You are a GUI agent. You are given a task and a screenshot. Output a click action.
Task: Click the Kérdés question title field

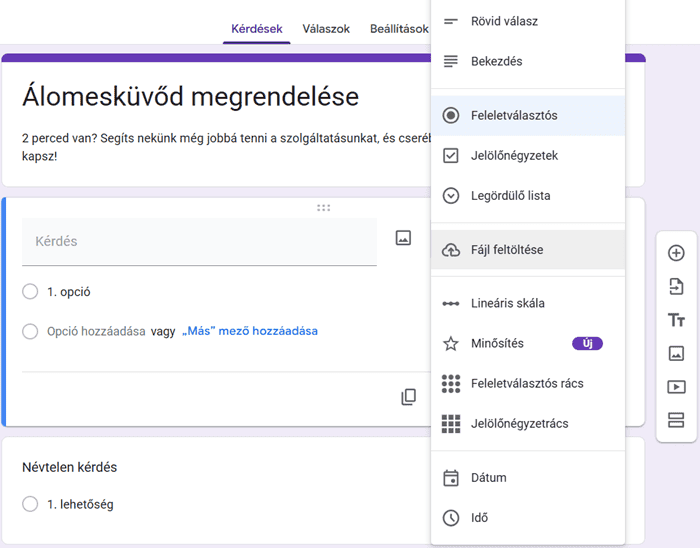click(x=199, y=241)
